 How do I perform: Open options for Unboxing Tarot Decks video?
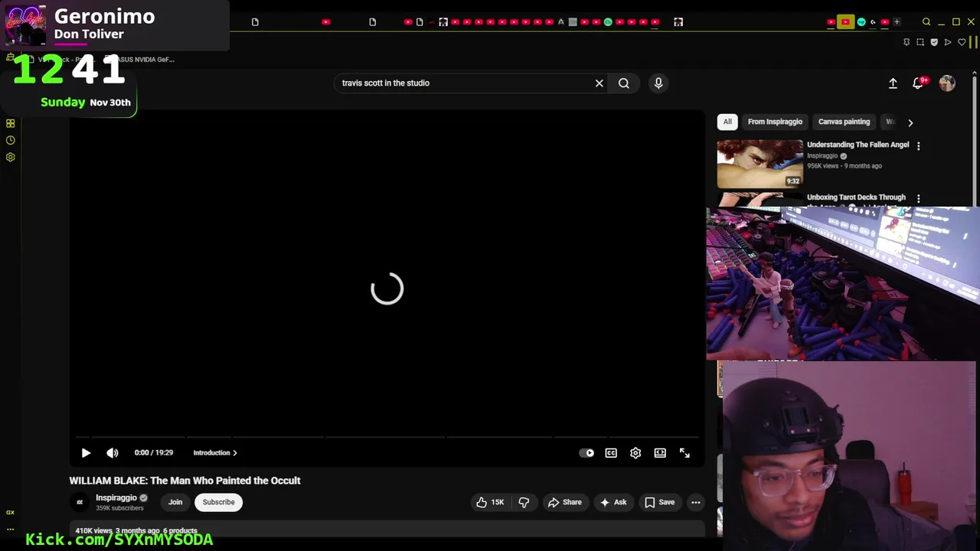click(919, 198)
